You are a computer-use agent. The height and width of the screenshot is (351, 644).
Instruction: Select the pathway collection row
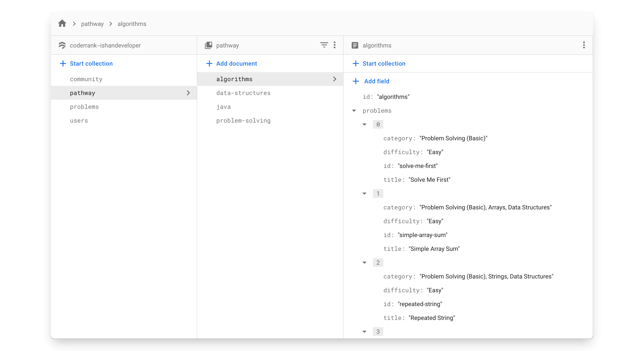pyautogui.click(x=124, y=93)
